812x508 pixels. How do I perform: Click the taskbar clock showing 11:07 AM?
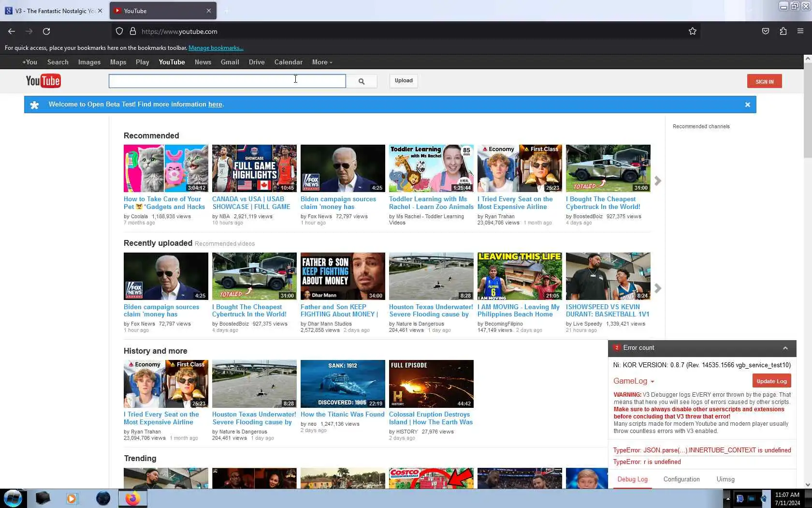(x=787, y=499)
